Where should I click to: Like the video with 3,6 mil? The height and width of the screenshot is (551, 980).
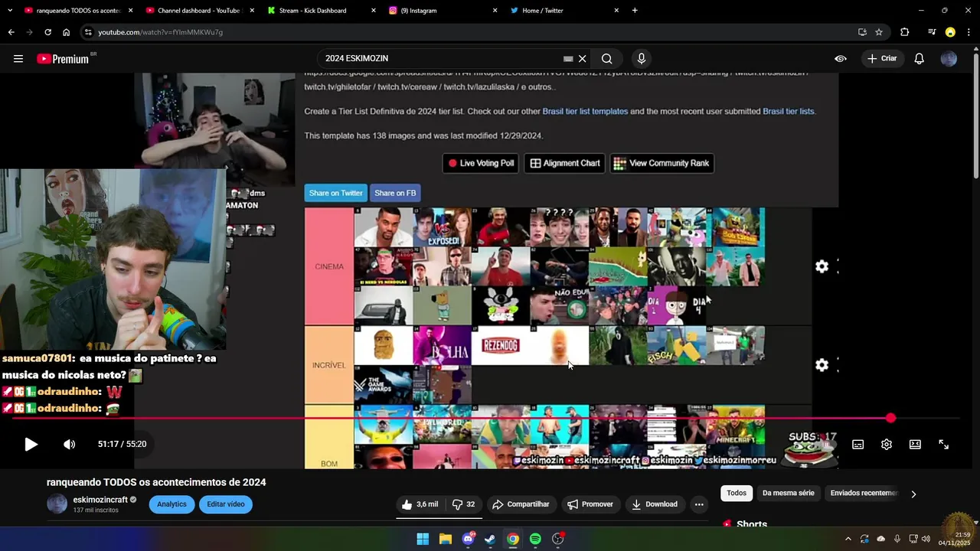point(420,504)
